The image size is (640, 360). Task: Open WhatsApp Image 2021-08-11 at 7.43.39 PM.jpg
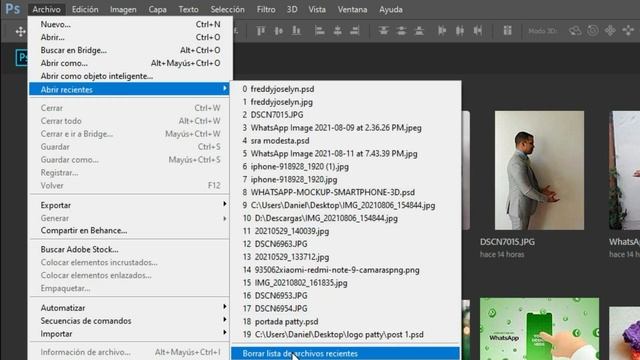click(345, 154)
